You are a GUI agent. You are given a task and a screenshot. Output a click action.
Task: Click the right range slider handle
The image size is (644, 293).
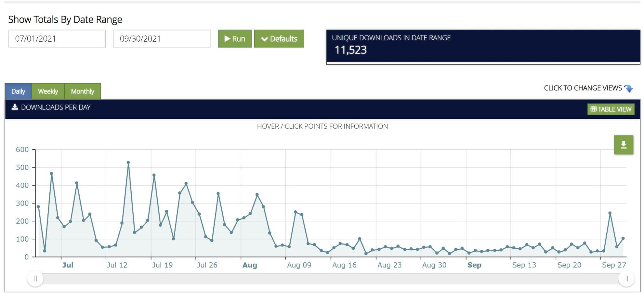click(626, 278)
